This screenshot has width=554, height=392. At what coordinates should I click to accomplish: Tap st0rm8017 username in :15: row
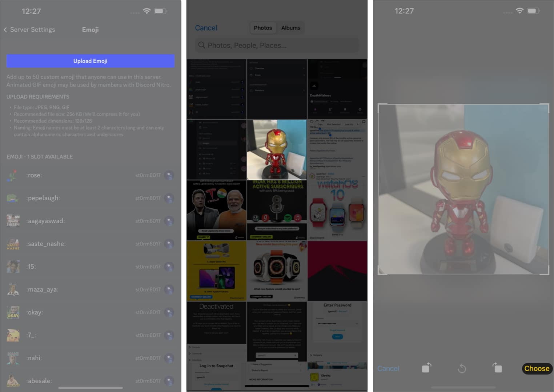click(148, 267)
